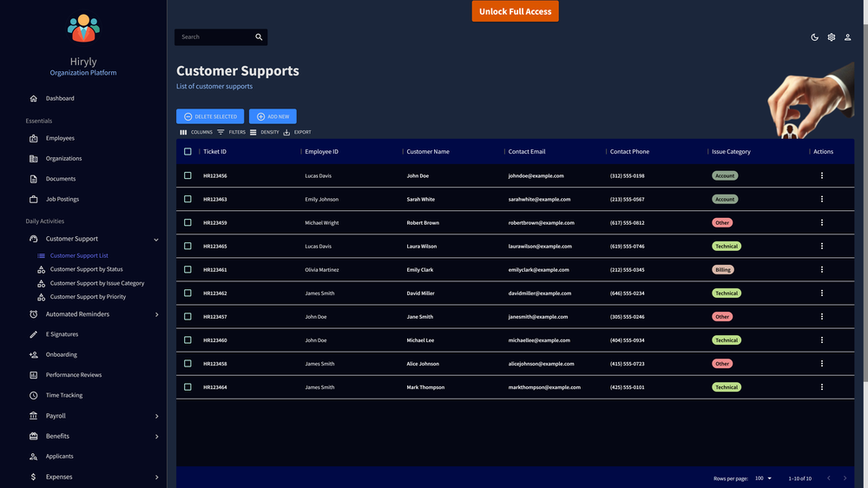Open E Signatures pen icon
Viewport: 868px width, 488px height.
pos(33,334)
